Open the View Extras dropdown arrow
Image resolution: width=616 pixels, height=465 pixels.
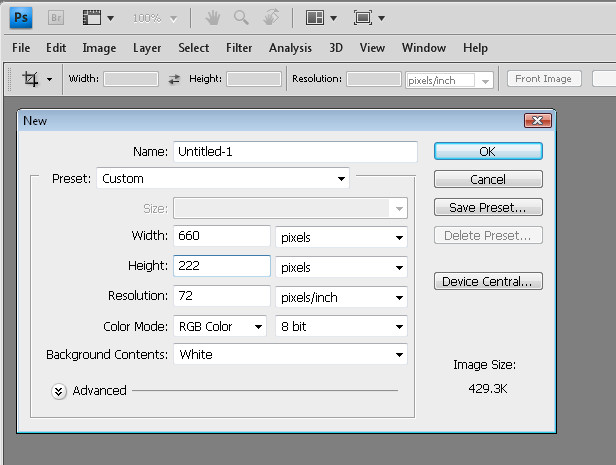(x=111, y=18)
